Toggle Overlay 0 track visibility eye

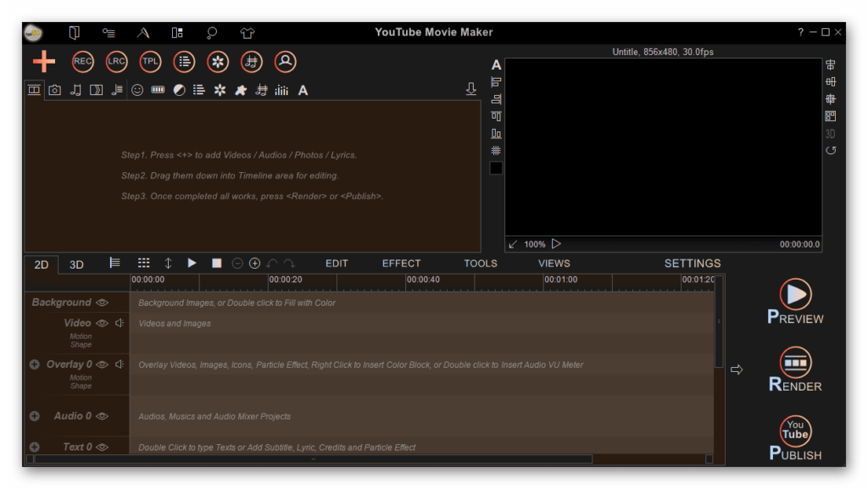(103, 364)
